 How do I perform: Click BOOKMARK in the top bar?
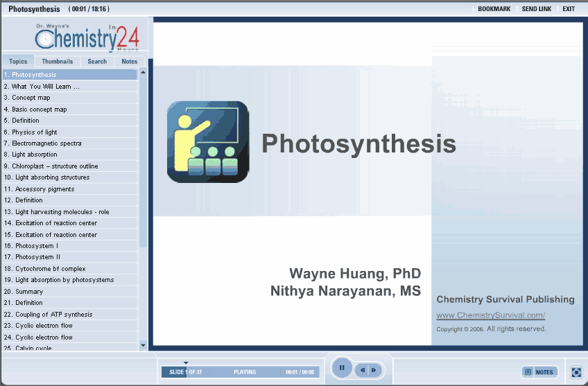pos(494,9)
